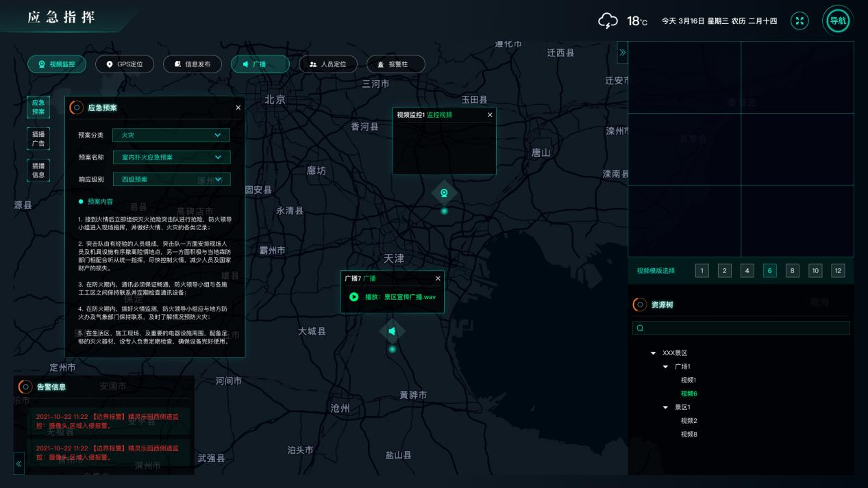Toggle the 信息发布 layer button
The image size is (868, 488).
point(192,64)
